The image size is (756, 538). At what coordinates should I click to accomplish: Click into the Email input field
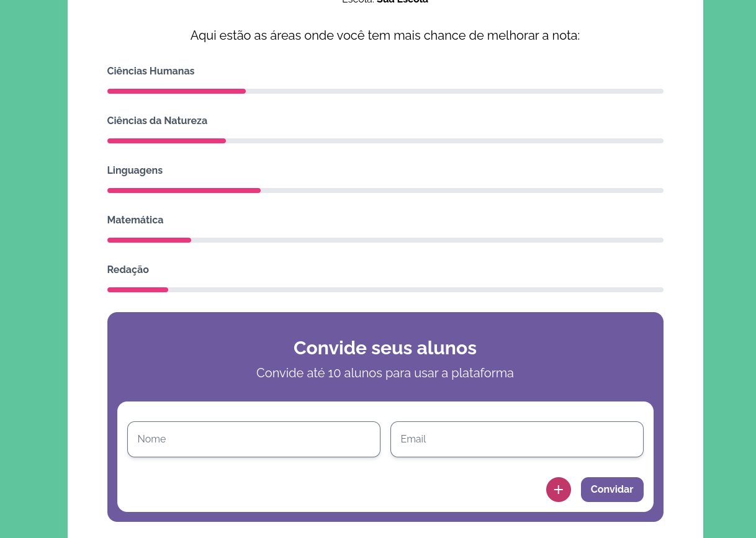pos(516,439)
